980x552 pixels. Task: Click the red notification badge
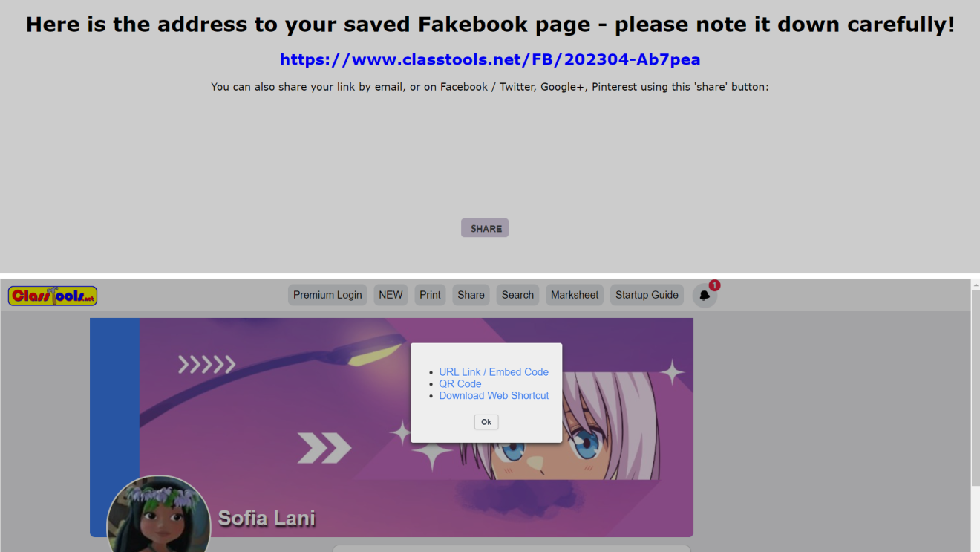point(714,285)
